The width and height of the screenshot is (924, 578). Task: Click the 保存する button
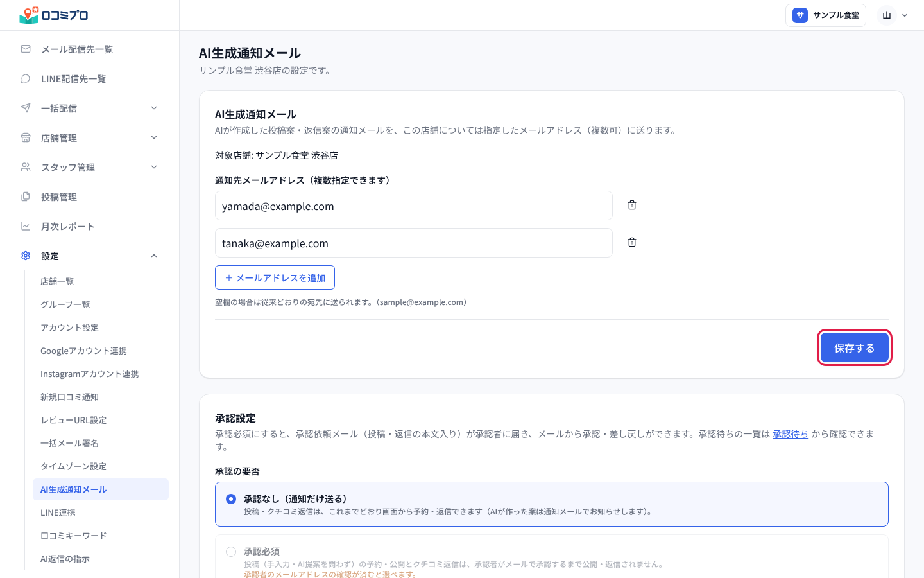(855, 348)
